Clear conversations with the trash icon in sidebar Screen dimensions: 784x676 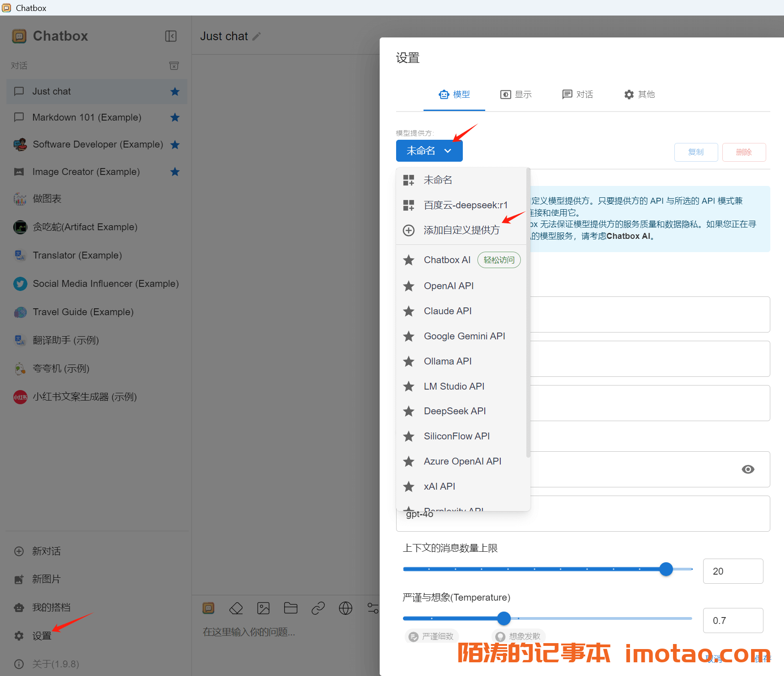(x=174, y=66)
